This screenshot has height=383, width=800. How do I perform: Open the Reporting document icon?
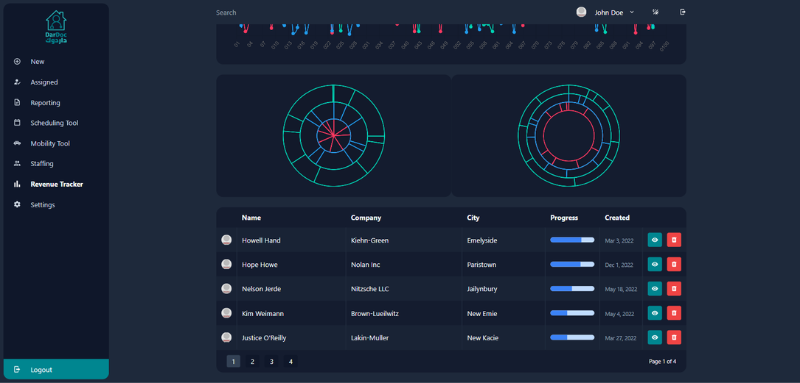coord(17,103)
